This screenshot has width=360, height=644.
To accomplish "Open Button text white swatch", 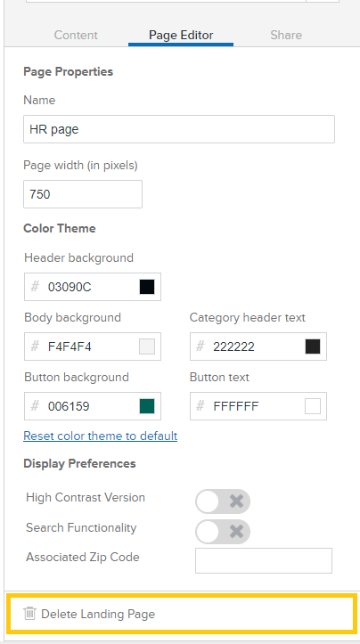I will 313,406.
